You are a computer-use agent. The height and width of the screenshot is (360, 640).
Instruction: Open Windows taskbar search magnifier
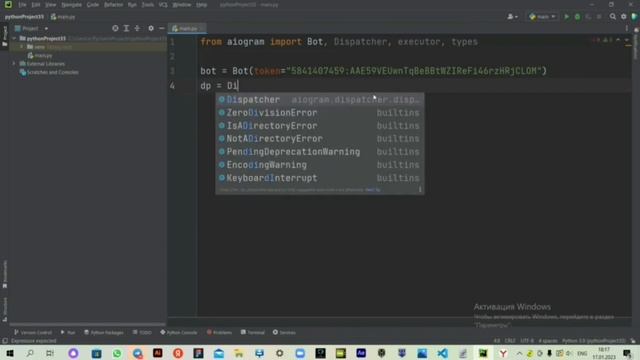tap(30, 353)
